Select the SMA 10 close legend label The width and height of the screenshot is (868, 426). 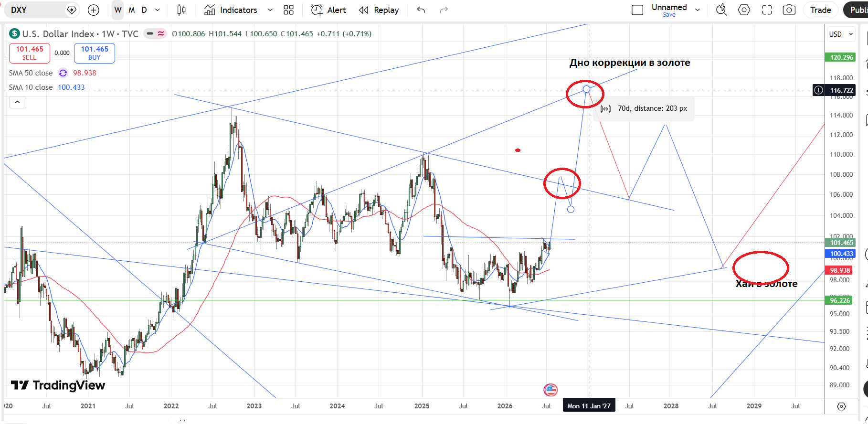tap(31, 87)
